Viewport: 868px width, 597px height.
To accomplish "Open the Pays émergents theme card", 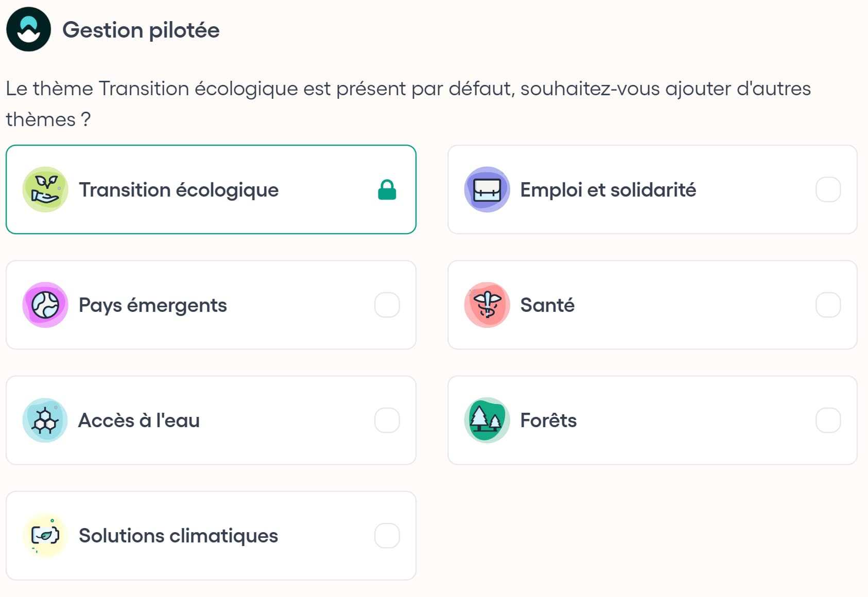I will 211,305.
